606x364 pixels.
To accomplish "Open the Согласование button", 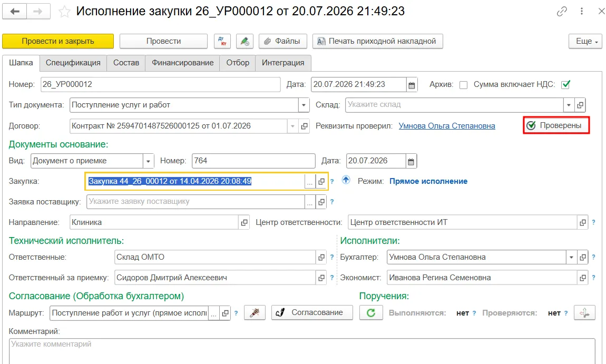I will pos(312,312).
